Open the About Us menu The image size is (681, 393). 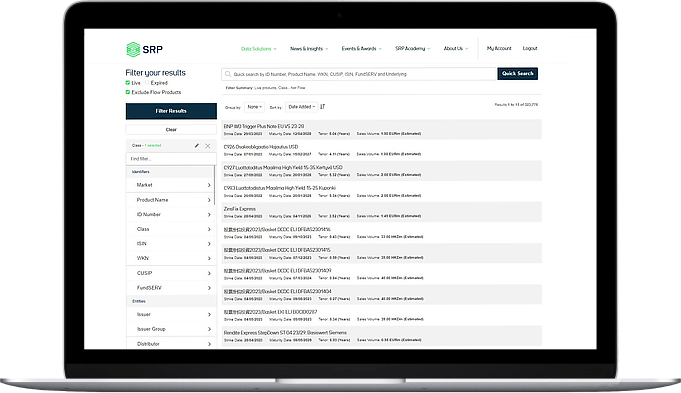click(456, 49)
